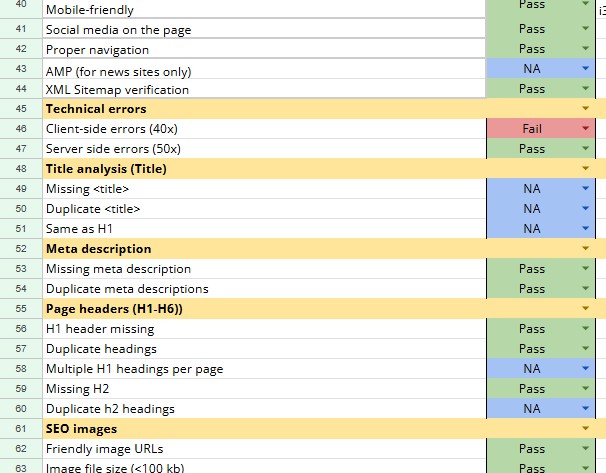Select cell 'Missing <title>'
This screenshot has width=606, height=473.
click(264, 189)
